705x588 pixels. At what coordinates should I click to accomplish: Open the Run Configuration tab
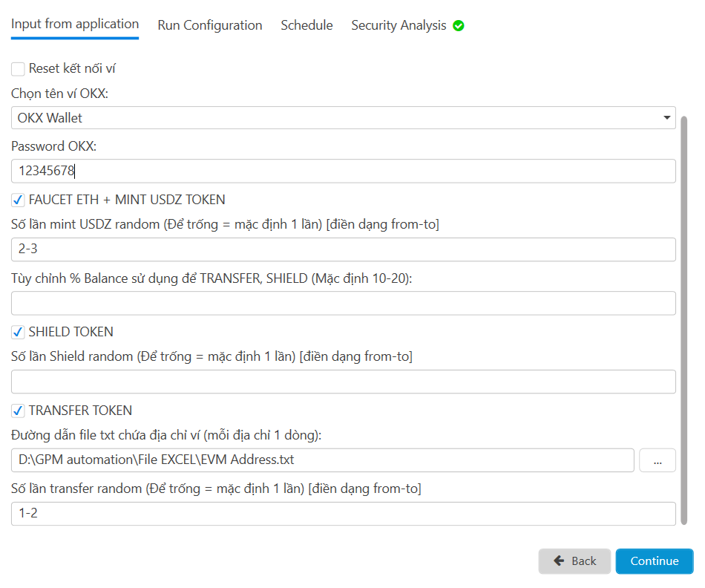click(x=209, y=25)
